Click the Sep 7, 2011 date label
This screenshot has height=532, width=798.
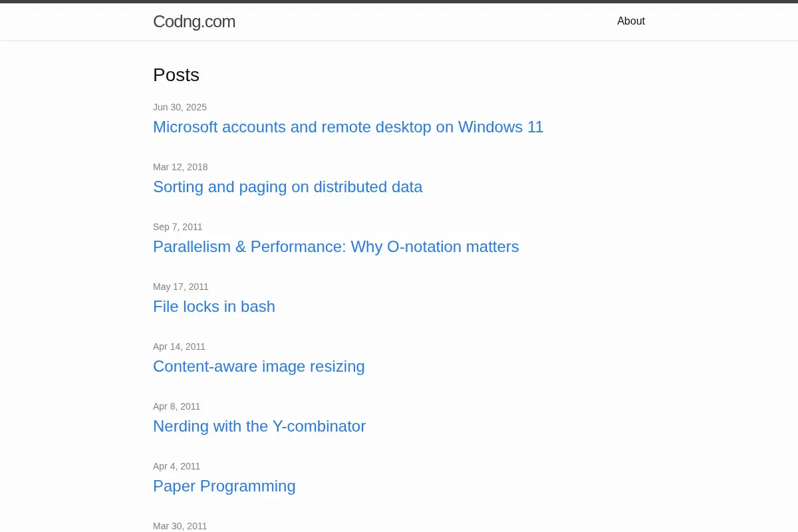(178, 227)
